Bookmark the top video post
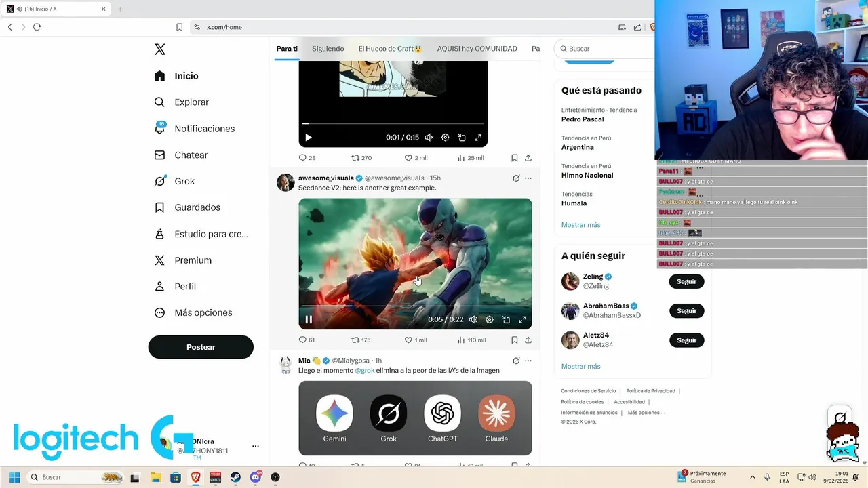The image size is (868, 488). 515,158
